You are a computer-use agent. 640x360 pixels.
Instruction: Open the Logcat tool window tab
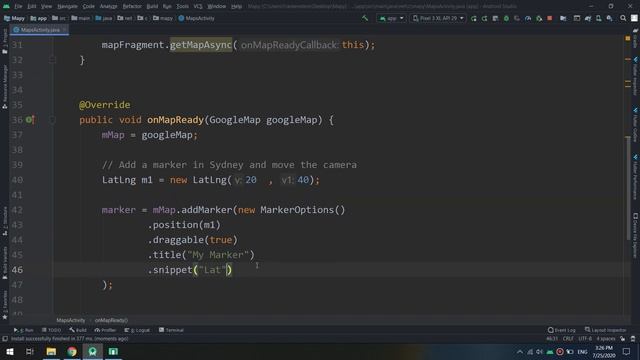click(x=137, y=330)
